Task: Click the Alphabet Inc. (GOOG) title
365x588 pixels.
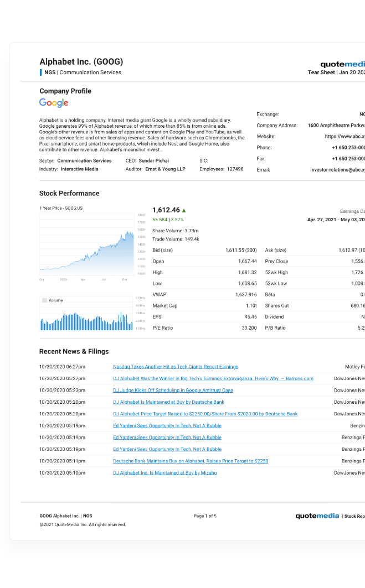Action: coord(81,62)
